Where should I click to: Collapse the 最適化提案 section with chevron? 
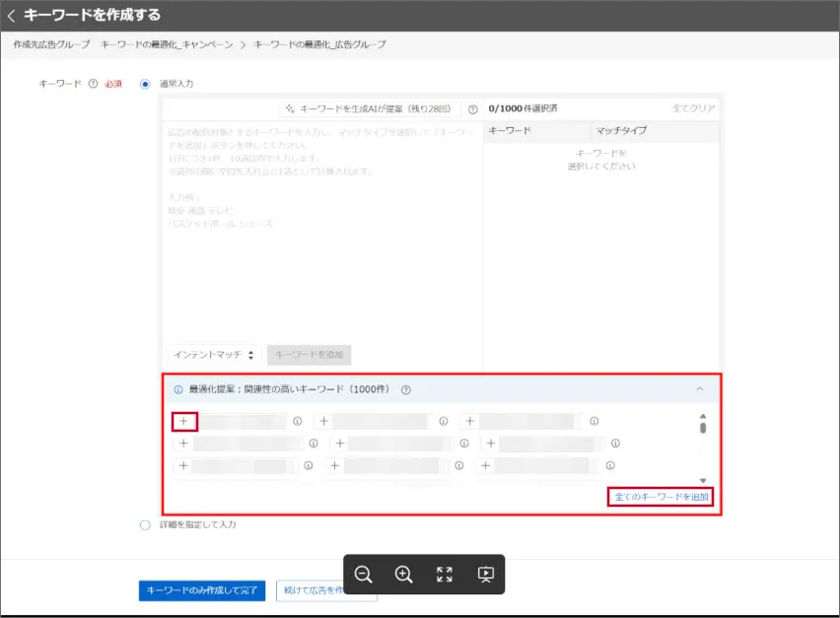click(x=700, y=389)
